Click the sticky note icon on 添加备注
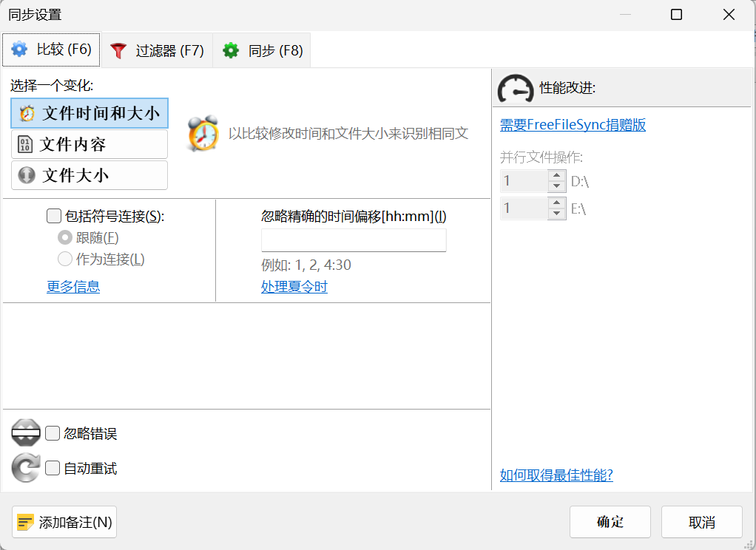756x550 pixels. (x=24, y=521)
